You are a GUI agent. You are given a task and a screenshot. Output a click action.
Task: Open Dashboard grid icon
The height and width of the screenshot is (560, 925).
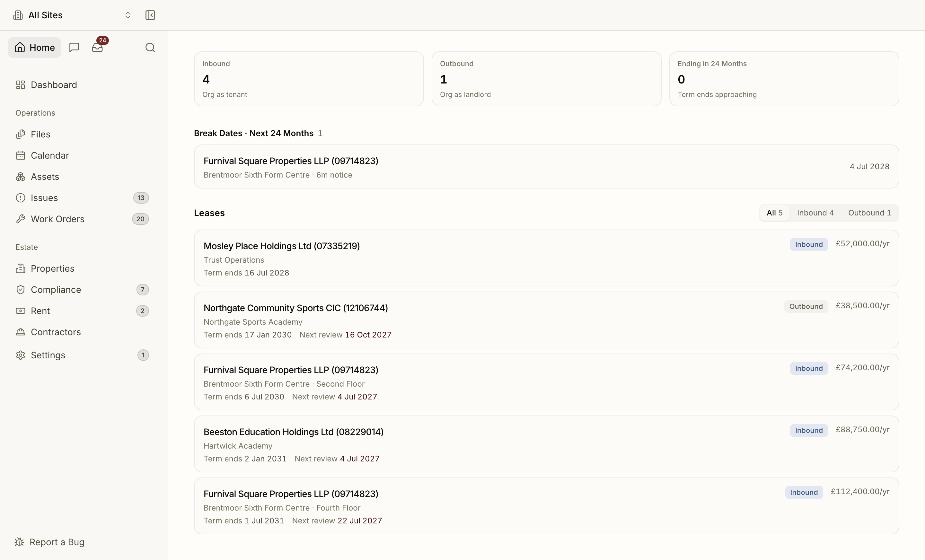pyautogui.click(x=21, y=85)
